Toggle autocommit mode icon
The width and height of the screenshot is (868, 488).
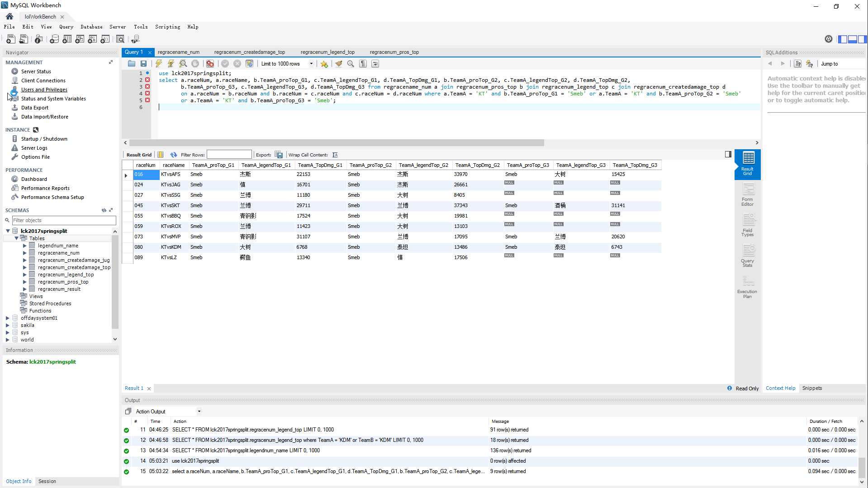tap(249, 64)
